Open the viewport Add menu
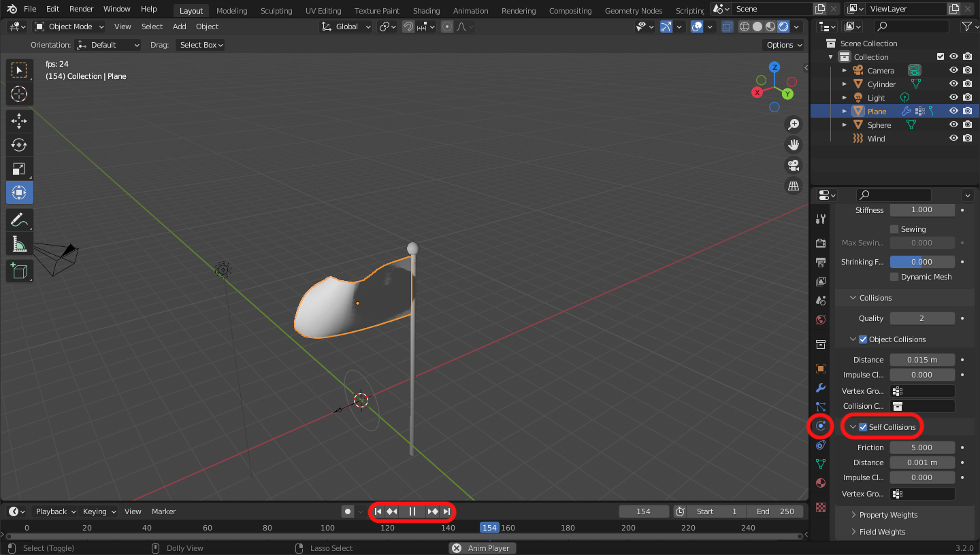This screenshot has height=555, width=980. click(179, 27)
